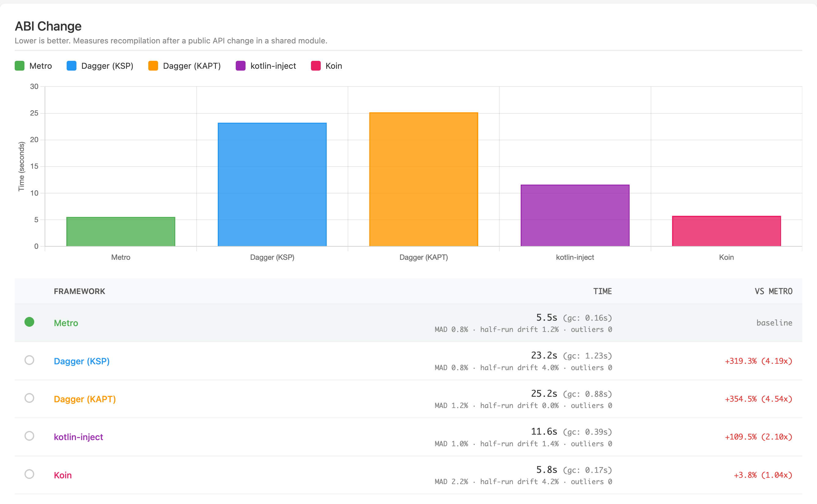Viewport: 817px width, 504px height.
Task: Click the kotlin-inject MAD 1.0% stats line
Action: click(x=523, y=444)
